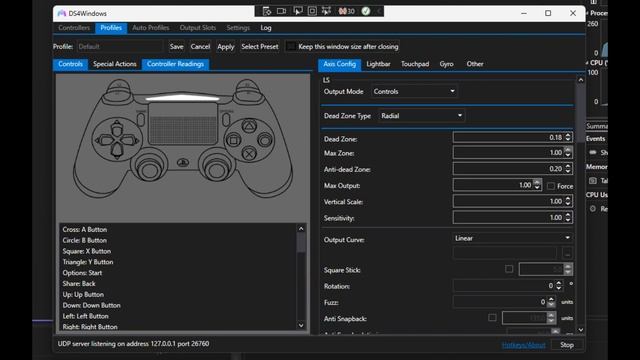Click D-pad down on the controller image
Screen dimensions: 640x360
pos(117,151)
